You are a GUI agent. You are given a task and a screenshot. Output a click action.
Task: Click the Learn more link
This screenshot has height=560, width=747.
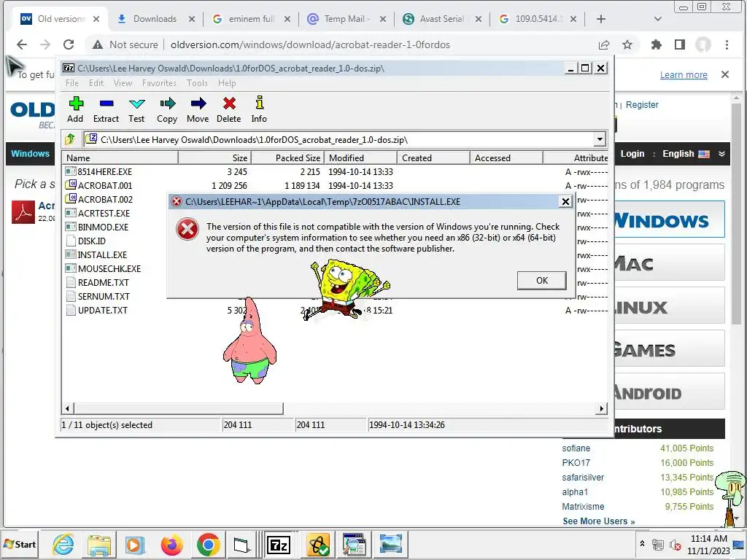tap(683, 75)
